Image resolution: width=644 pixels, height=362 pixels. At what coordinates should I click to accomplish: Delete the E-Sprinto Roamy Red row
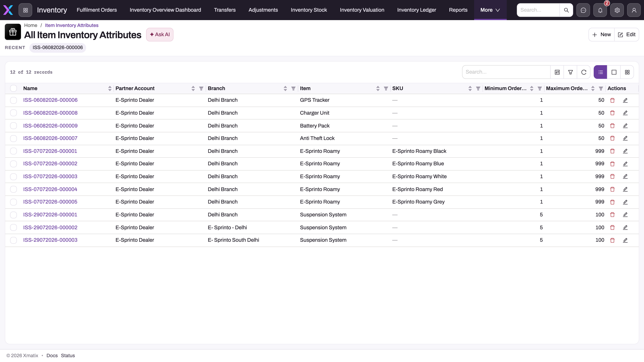point(612,189)
